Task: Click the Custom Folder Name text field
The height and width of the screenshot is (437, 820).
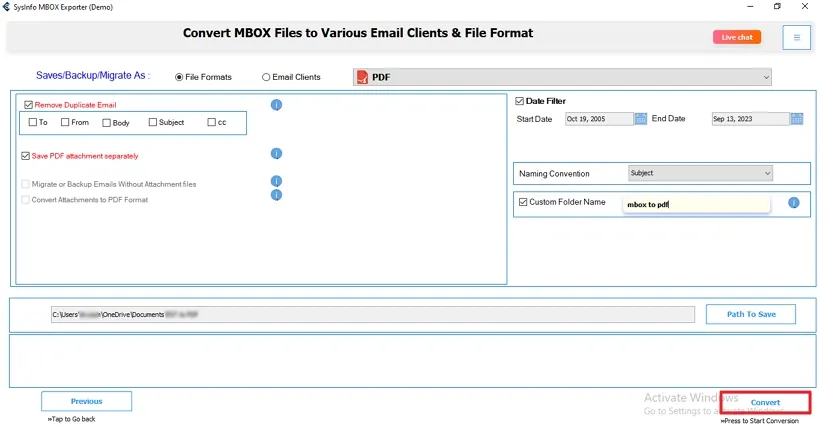Action: tap(695, 204)
